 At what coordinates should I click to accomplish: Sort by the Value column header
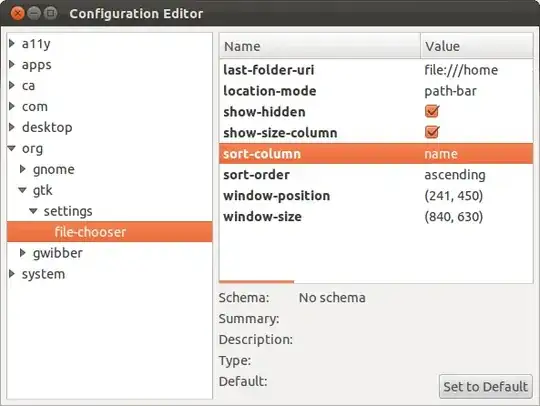pos(477,46)
